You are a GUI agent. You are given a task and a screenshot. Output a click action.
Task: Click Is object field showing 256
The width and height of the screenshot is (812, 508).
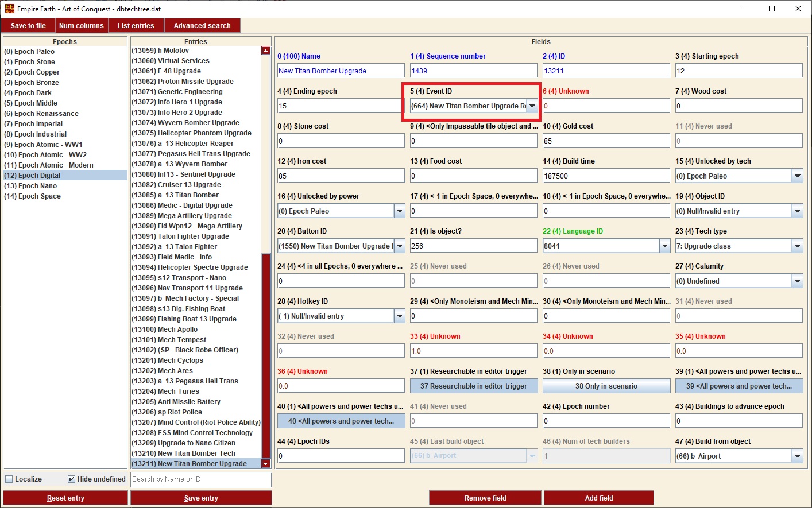click(x=474, y=246)
